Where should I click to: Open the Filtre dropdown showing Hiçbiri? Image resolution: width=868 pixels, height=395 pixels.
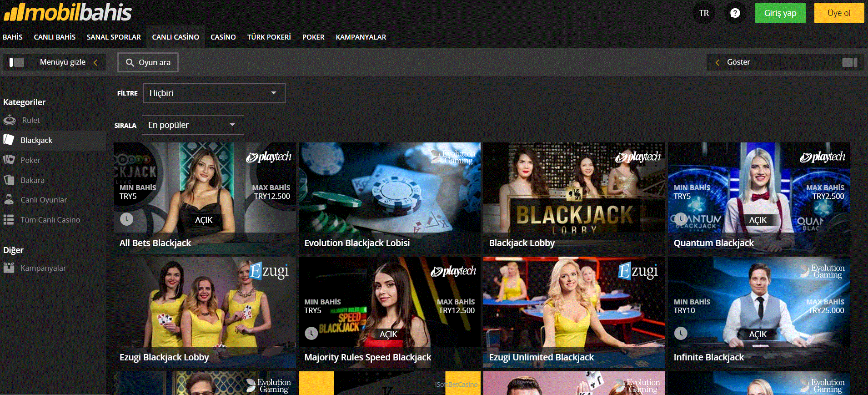click(214, 93)
